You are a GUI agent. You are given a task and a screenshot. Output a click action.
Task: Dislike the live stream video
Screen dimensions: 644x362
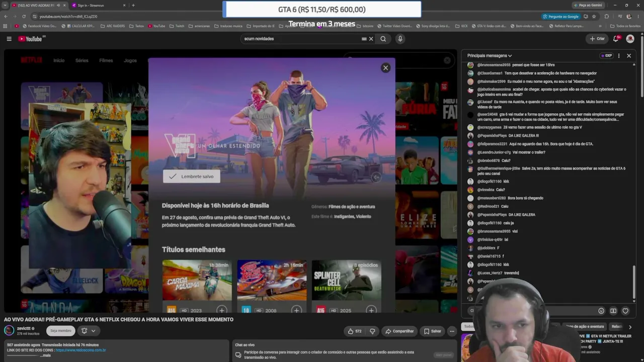[372, 331]
